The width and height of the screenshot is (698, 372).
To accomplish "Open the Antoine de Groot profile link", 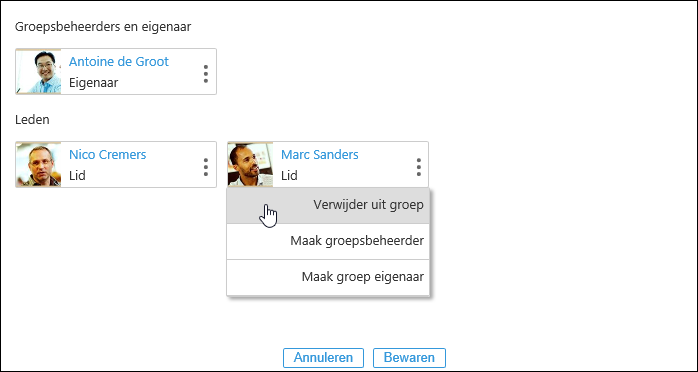I will coord(119,61).
